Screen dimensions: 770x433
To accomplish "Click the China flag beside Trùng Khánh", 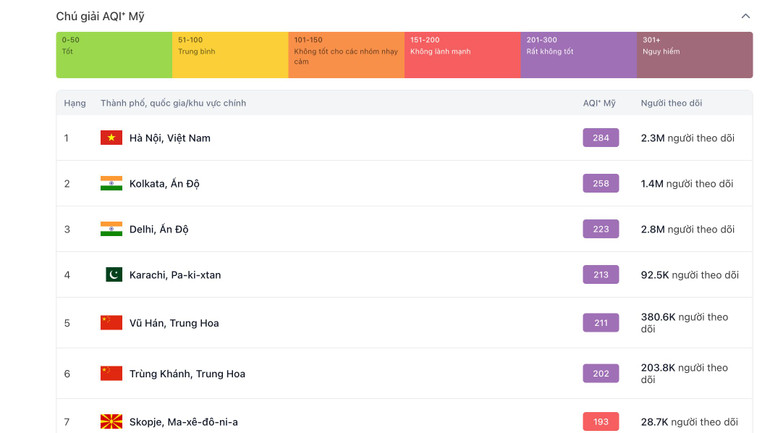I will tap(111, 374).
